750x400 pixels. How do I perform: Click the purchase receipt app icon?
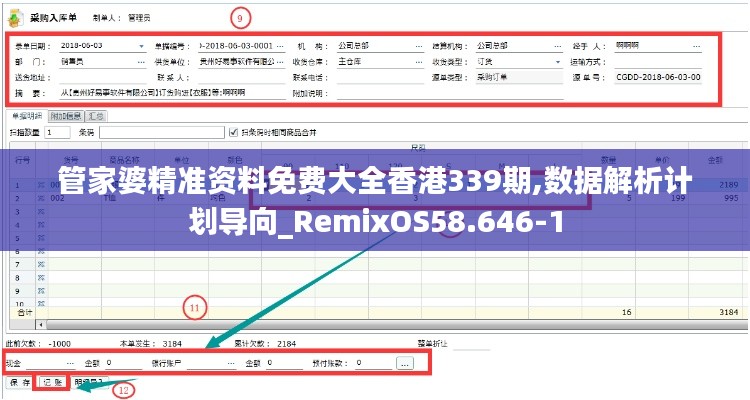(x=14, y=17)
